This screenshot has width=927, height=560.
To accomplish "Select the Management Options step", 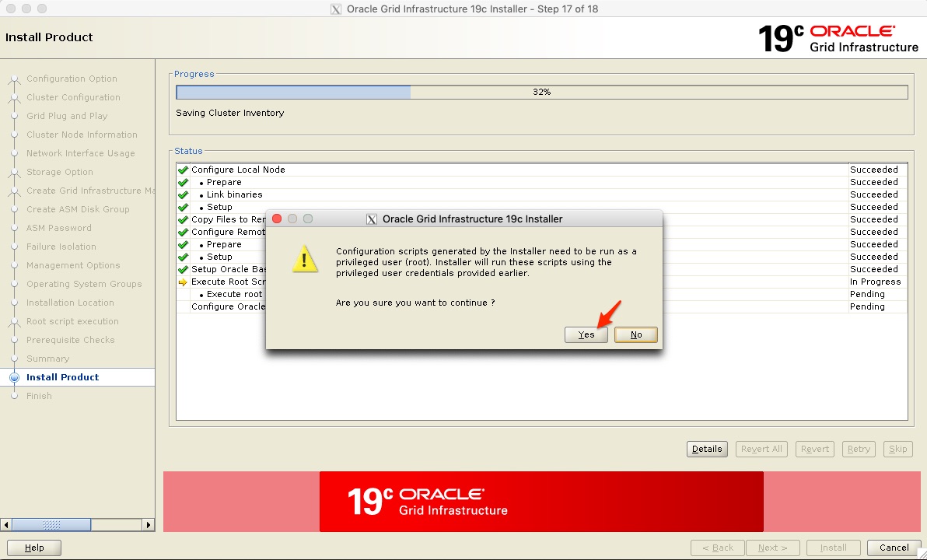I will click(73, 265).
